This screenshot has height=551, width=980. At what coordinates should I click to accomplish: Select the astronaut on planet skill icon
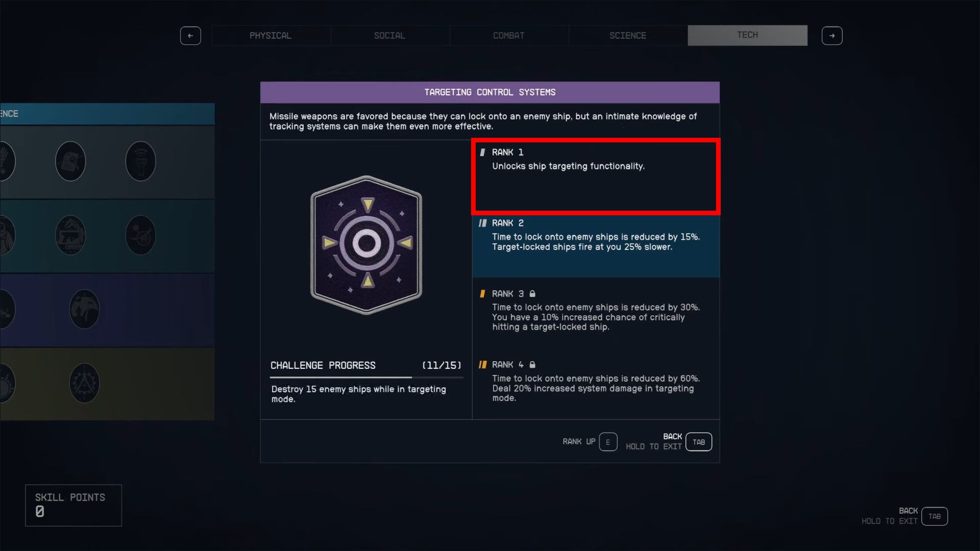coord(85,309)
